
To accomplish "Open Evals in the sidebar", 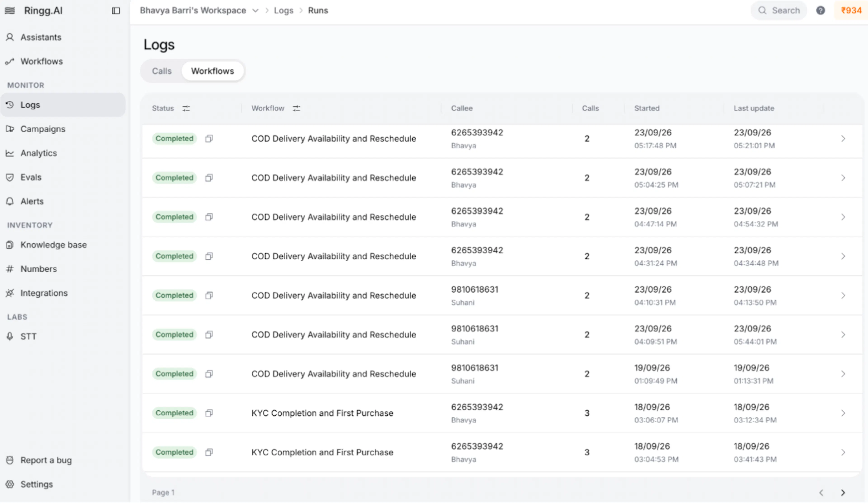I will pyautogui.click(x=63, y=177).
